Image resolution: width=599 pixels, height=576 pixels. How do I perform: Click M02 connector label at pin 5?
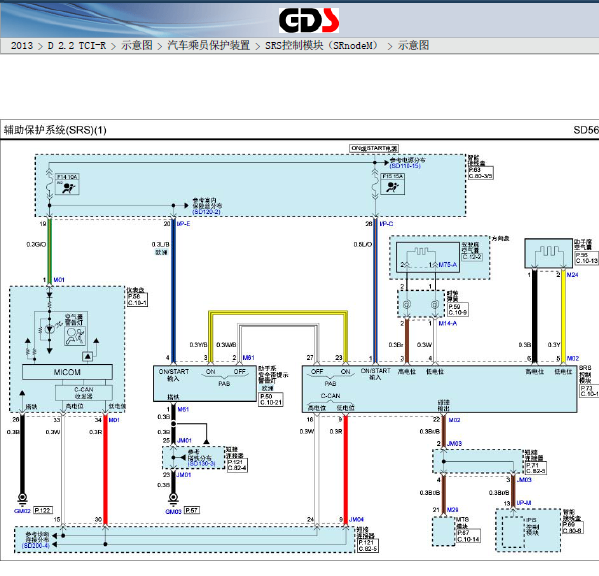click(573, 358)
